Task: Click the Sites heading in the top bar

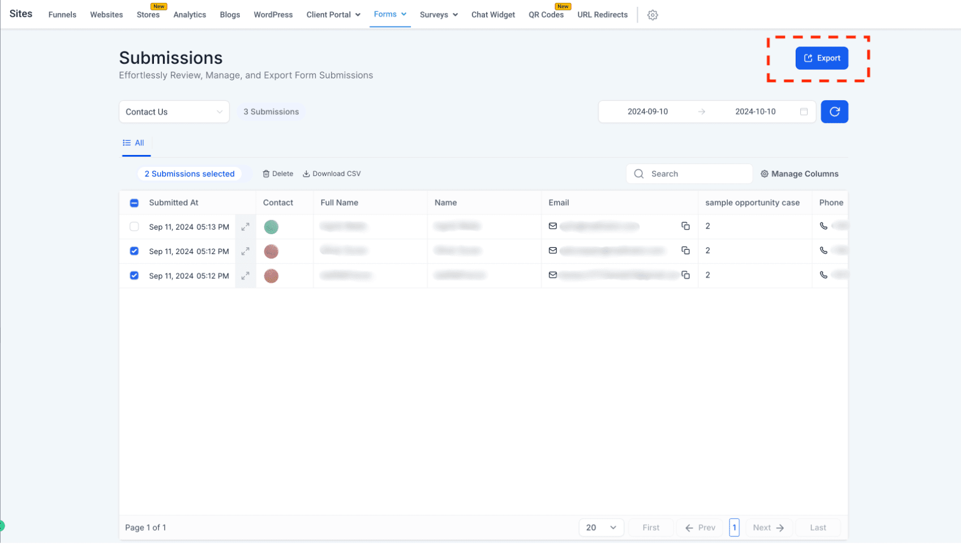Action: 21,14
